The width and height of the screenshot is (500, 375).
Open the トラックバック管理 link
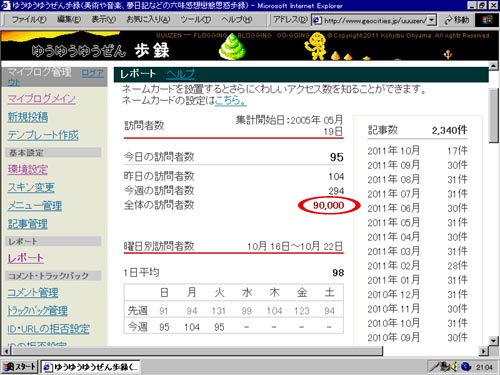point(38,311)
